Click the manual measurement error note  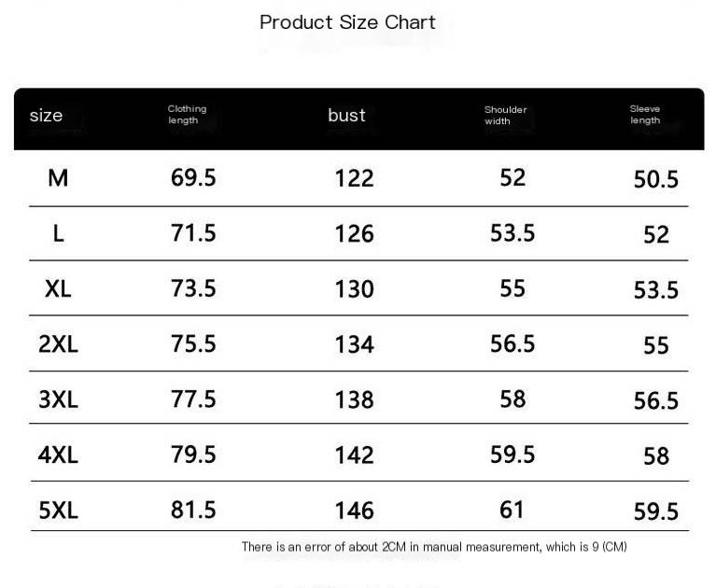point(433,547)
